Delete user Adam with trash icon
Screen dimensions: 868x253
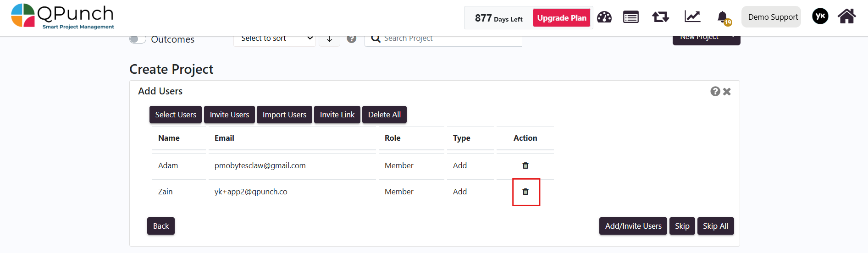tap(525, 165)
